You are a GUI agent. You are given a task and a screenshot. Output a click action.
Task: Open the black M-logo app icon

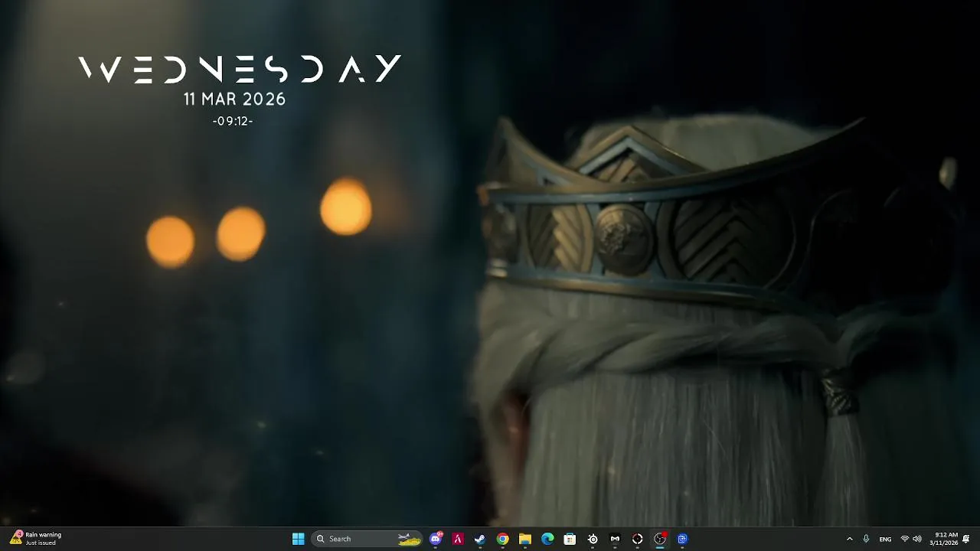click(615, 539)
